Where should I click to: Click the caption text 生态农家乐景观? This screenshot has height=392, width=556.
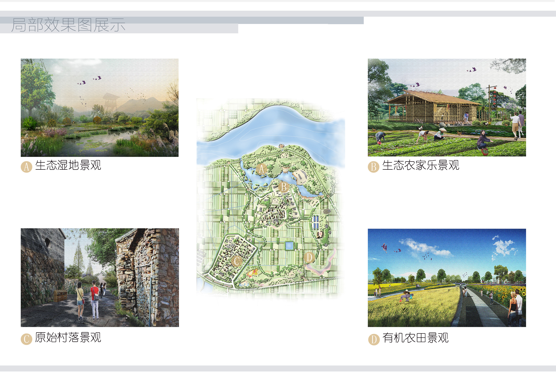click(421, 165)
